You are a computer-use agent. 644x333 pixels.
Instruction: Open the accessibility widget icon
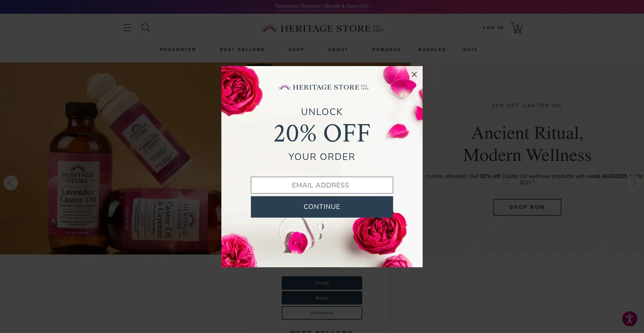pyautogui.click(x=630, y=319)
